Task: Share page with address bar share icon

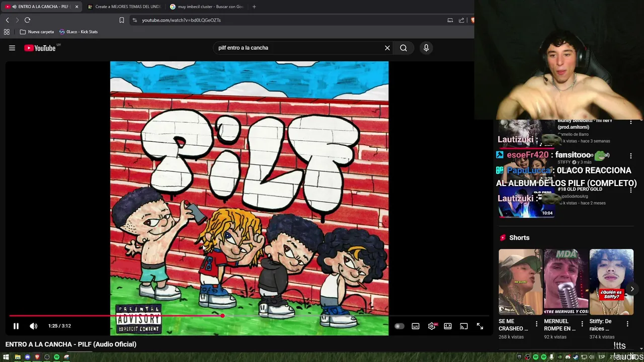Action: 461,20
